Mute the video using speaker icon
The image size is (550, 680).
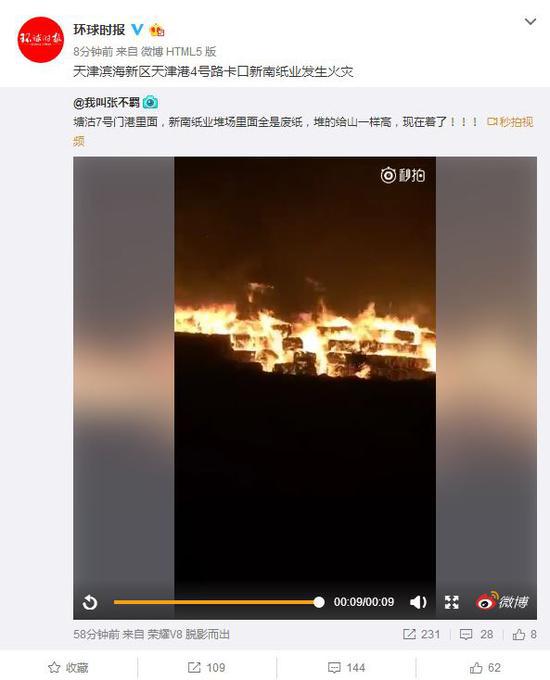418,602
